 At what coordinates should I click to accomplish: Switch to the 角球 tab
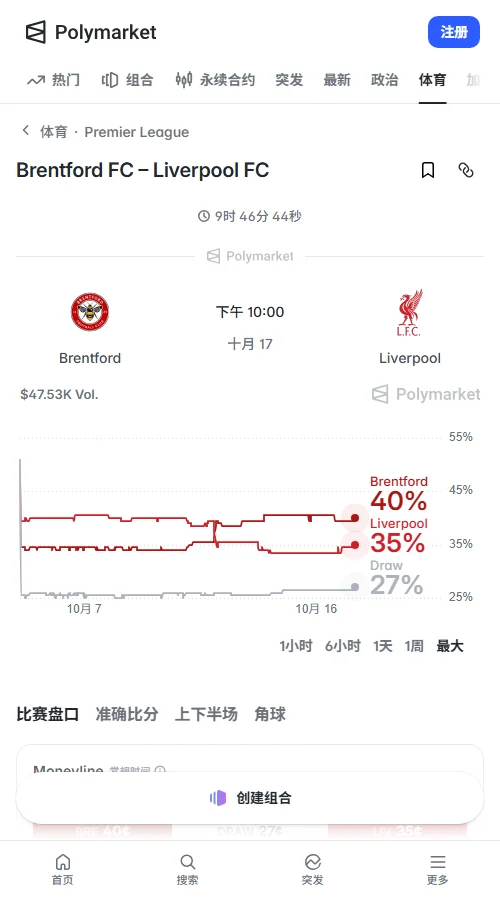[x=270, y=714]
